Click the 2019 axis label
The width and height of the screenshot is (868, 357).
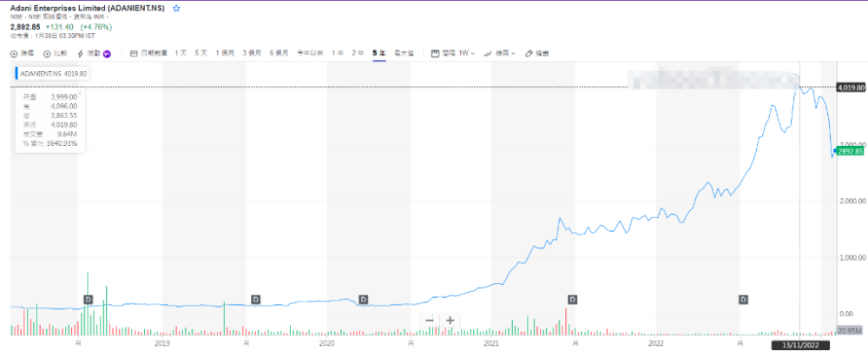coord(161,344)
